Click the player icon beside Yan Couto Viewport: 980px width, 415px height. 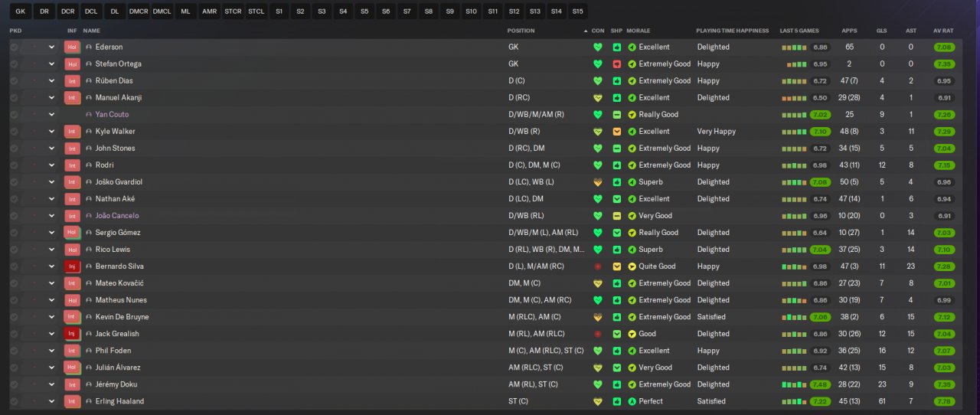89,114
